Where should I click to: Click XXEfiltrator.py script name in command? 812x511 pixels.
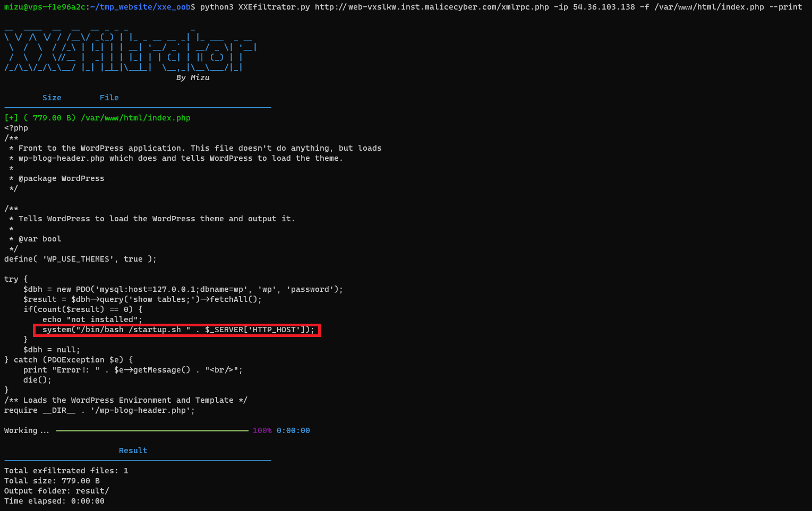coord(274,7)
